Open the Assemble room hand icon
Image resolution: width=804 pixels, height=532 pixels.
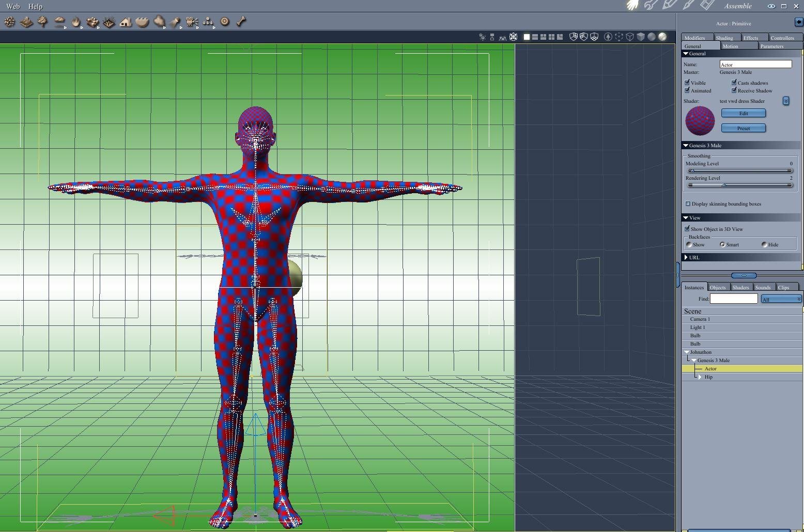633,6
